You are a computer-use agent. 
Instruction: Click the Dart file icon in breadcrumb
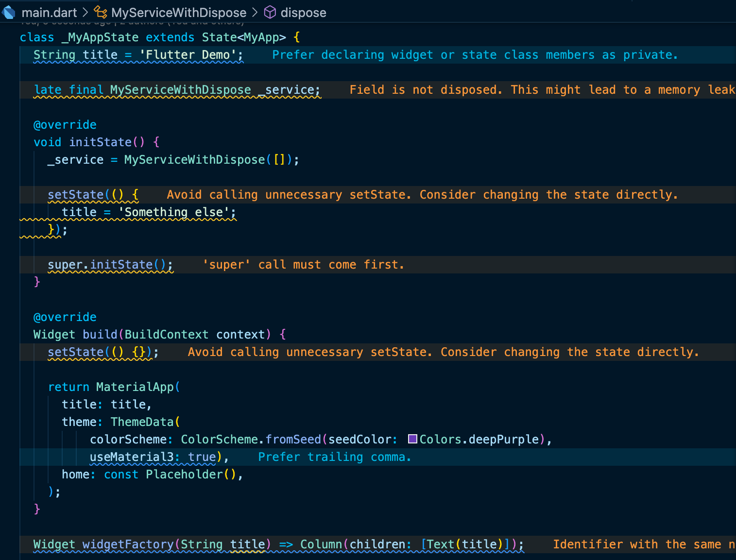(x=9, y=12)
